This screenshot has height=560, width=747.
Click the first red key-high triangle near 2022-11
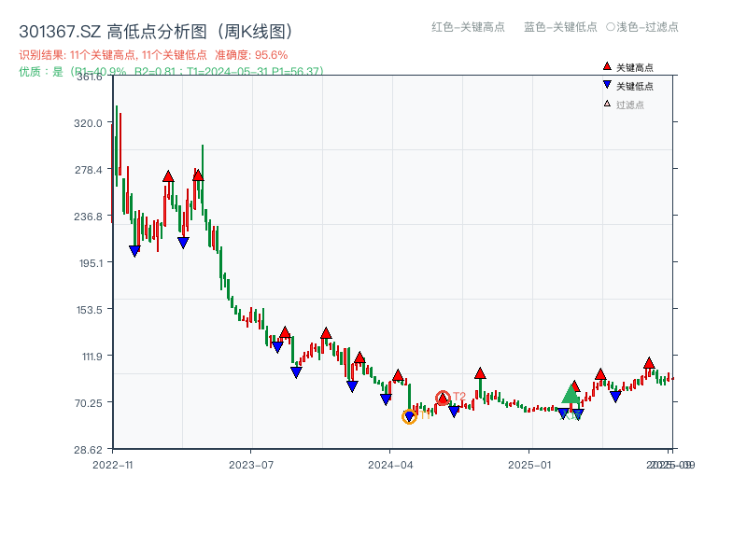point(168,176)
